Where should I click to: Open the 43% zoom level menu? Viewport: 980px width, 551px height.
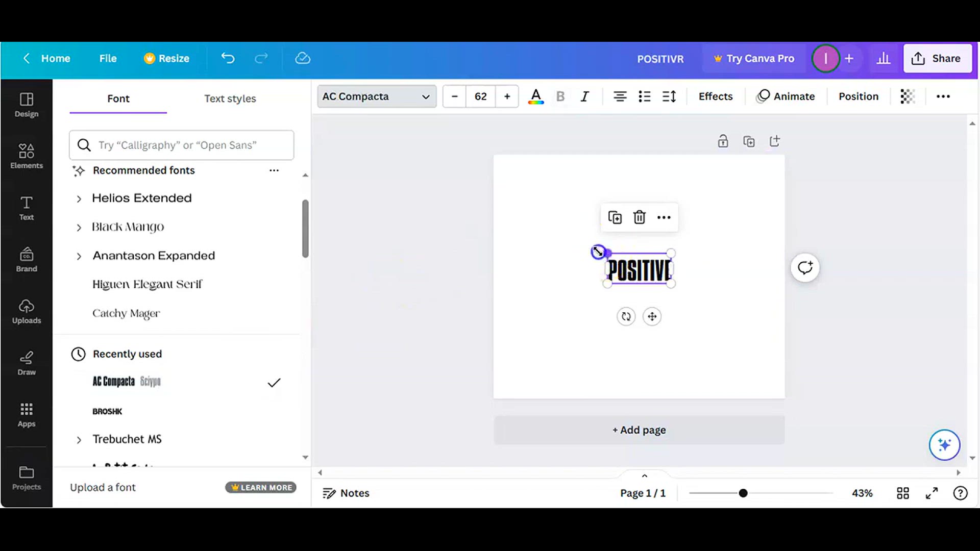(x=862, y=493)
